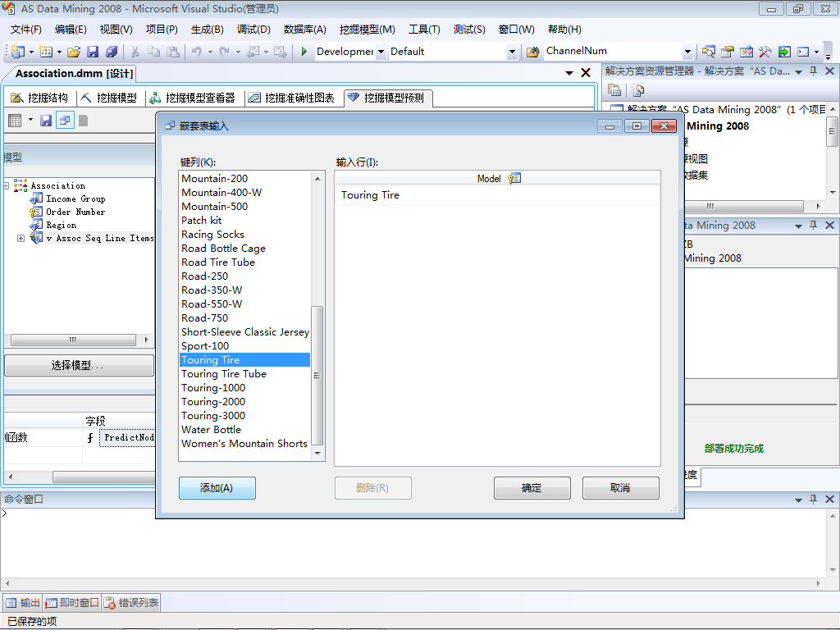
Task: Click the save query icon in prediction toolbar
Action: point(46,121)
